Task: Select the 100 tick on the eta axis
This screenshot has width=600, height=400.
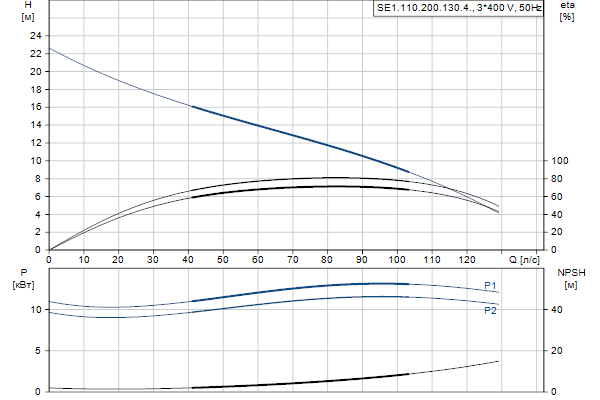Action: tap(560, 161)
